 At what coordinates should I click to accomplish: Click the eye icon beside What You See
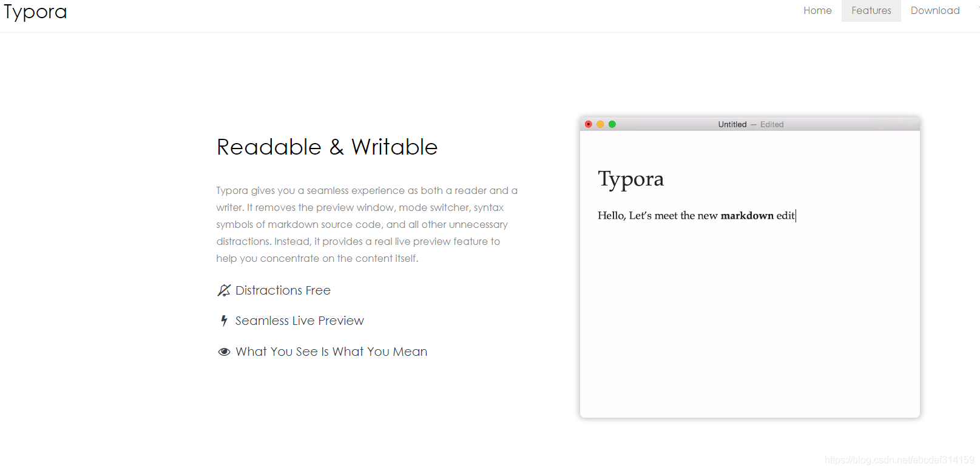coord(224,352)
